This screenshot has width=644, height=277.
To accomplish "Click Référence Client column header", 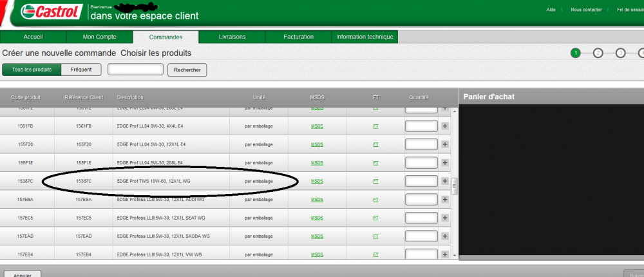I will point(84,97).
